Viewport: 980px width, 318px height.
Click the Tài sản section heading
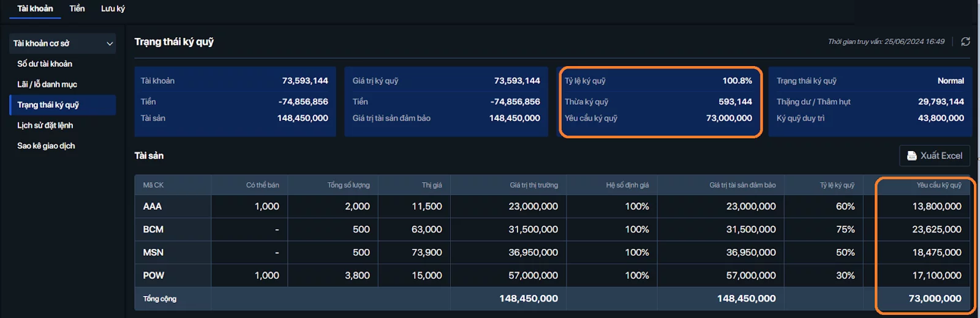tap(149, 156)
